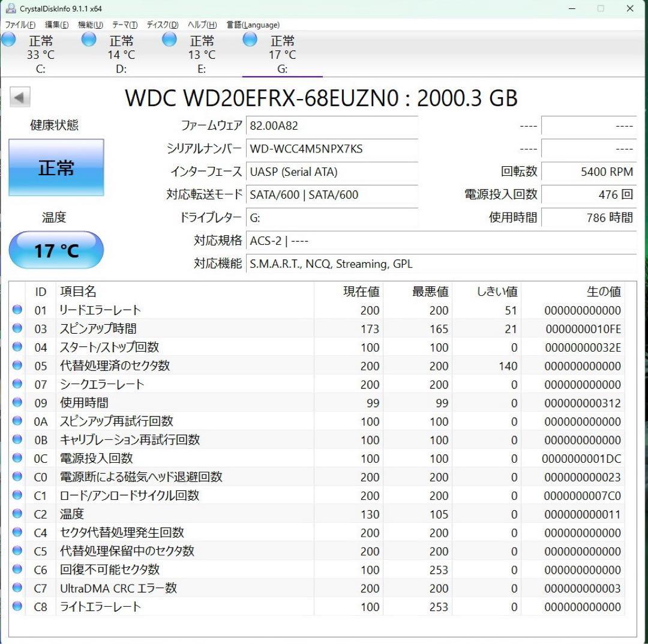Image resolution: width=648 pixels, height=644 pixels.
Task: Click the status dot on スピンアップ時間 row
Action: click(17, 328)
